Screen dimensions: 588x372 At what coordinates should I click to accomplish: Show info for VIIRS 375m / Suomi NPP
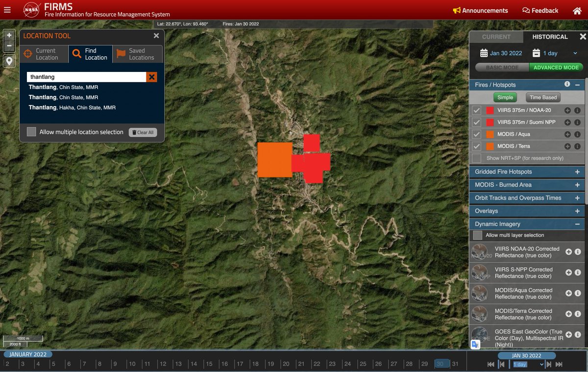pyautogui.click(x=577, y=122)
